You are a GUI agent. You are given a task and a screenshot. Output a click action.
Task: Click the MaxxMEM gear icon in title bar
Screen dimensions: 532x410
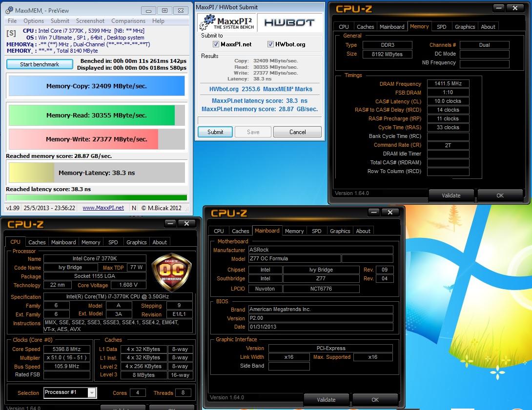click(x=9, y=10)
